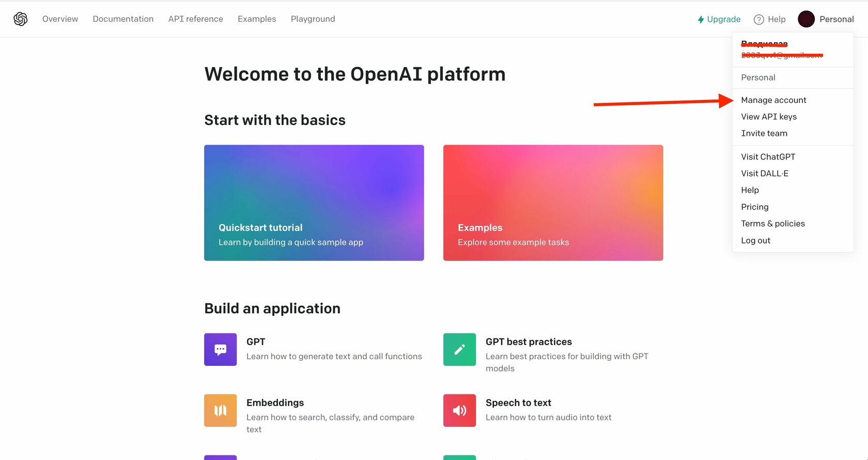Go to Documentation in top navigation
Screen dimensions: 868x460
coord(123,19)
